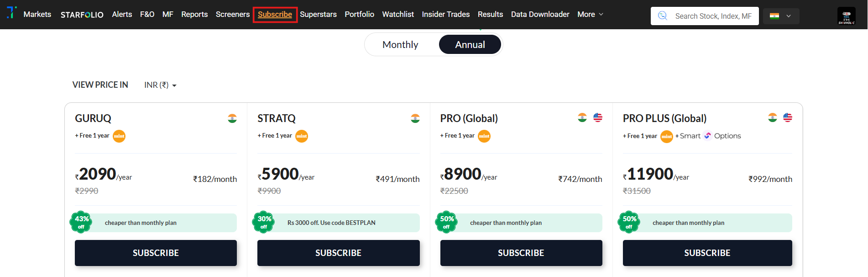Click US flag icon on PRO (Global) card
Image resolution: width=868 pixels, height=277 pixels.
[598, 118]
